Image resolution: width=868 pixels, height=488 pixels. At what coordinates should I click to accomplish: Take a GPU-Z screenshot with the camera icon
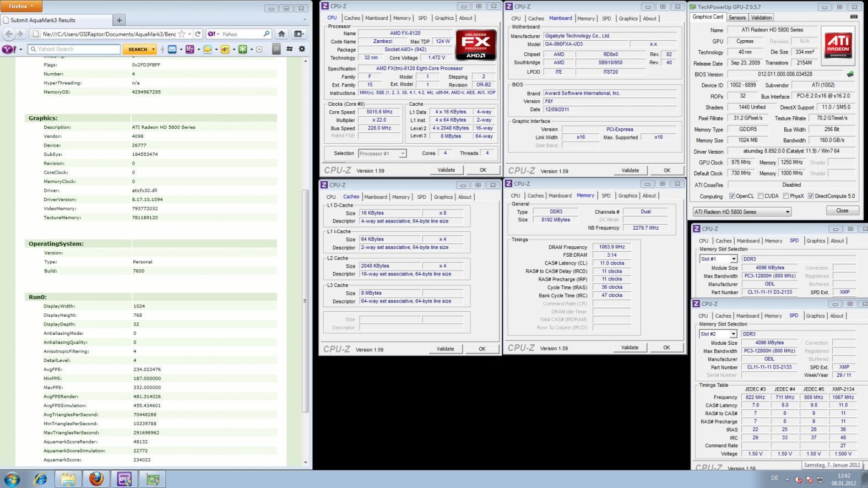coord(854,17)
